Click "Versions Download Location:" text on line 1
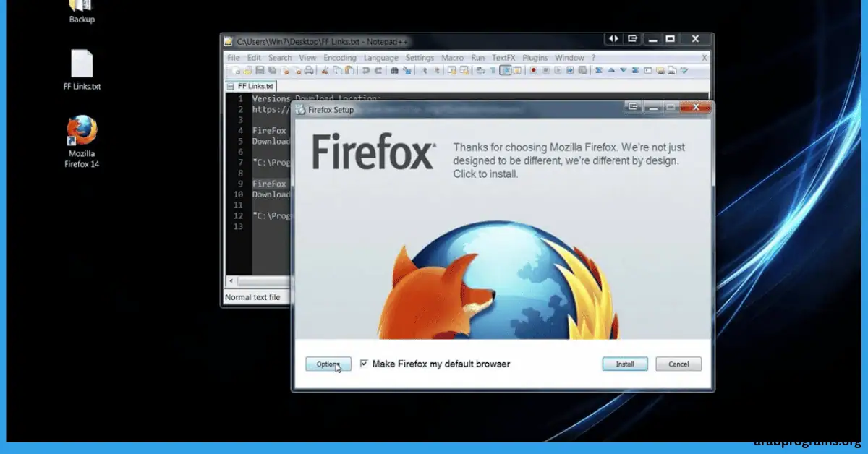 click(x=316, y=98)
